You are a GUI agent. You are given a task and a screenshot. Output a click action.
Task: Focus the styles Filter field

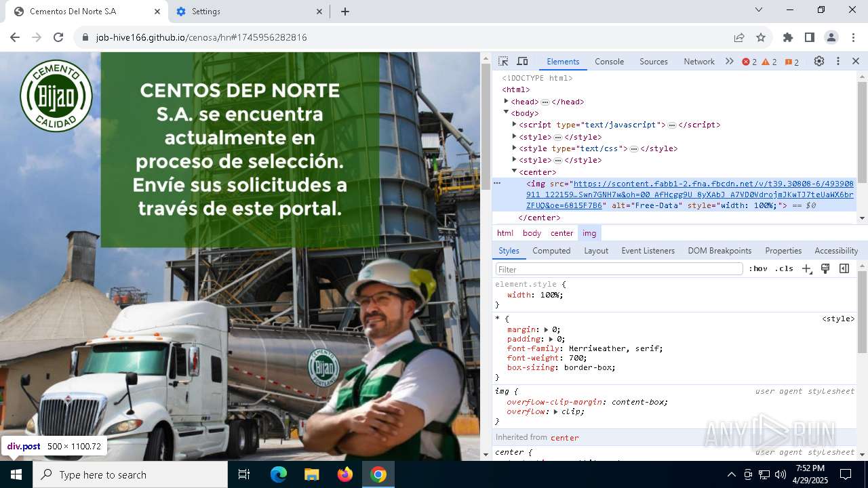tap(619, 269)
